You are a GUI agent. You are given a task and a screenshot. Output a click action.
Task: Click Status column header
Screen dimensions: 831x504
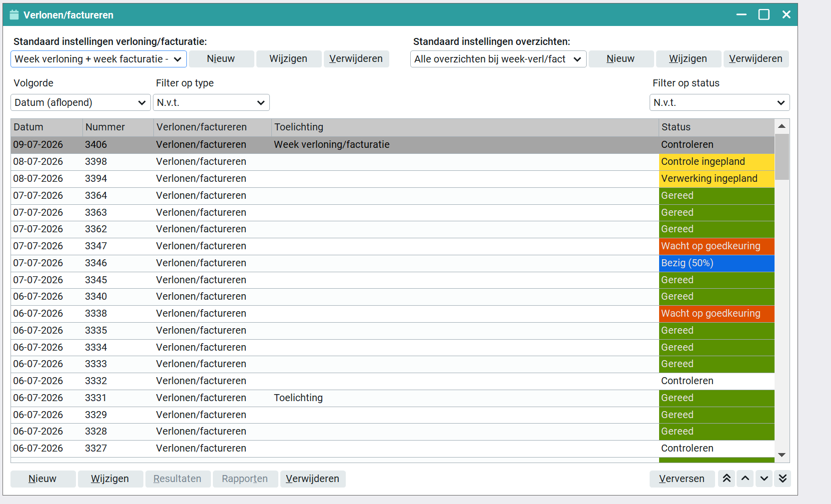coord(717,127)
